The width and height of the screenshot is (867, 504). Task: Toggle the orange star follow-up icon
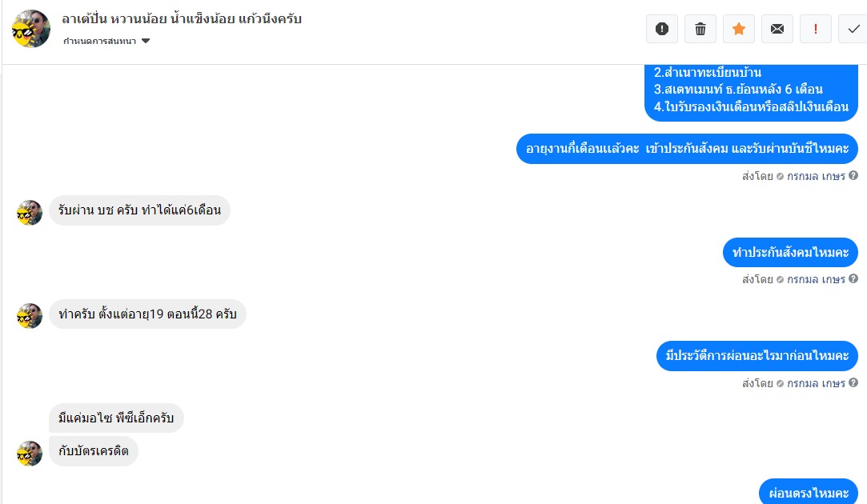point(739,29)
